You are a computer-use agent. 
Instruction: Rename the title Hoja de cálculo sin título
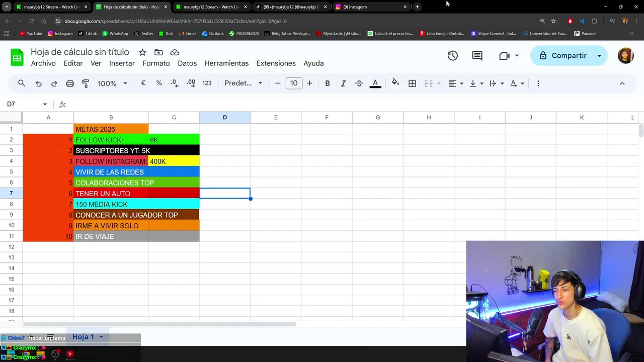click(x=80, y=52)
